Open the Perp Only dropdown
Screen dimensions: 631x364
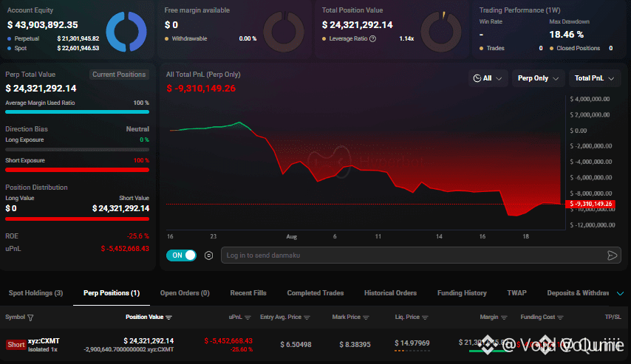(538, 78)
